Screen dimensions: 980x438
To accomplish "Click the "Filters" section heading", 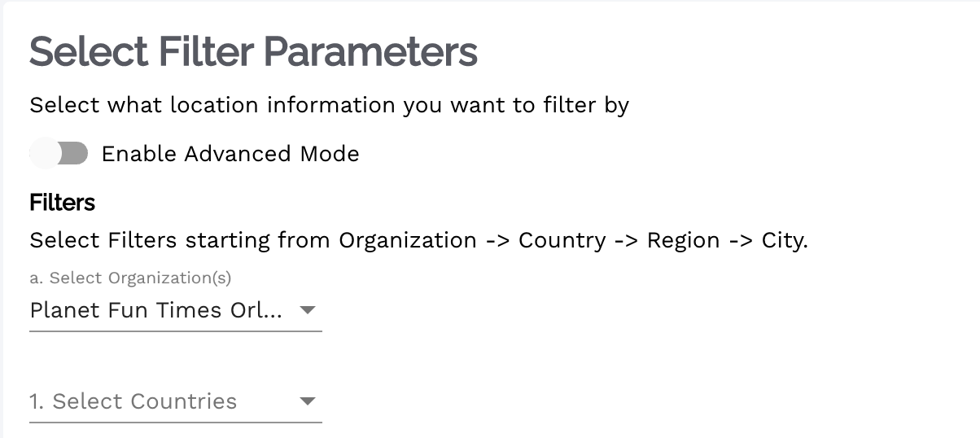I will coord(63,202).
